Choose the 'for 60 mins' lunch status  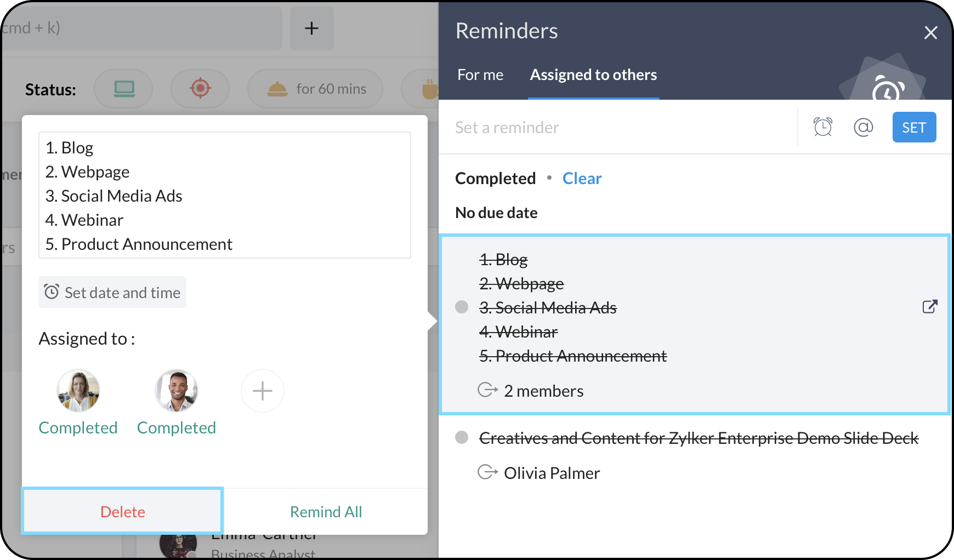pos(316,89)
